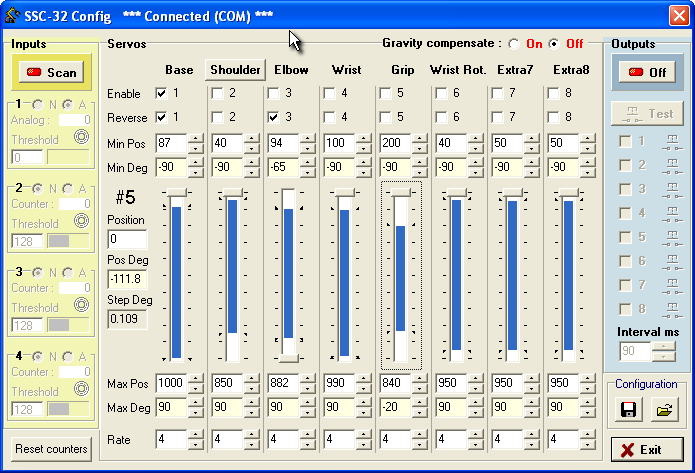
Task: Exit the SSC-32 Config application
Action: (x=647, y=450)
